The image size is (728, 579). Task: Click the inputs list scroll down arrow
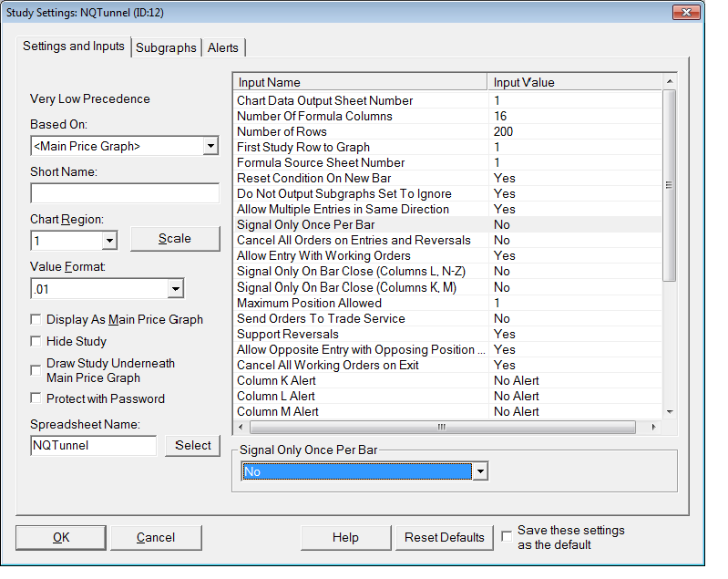(670, 412)
